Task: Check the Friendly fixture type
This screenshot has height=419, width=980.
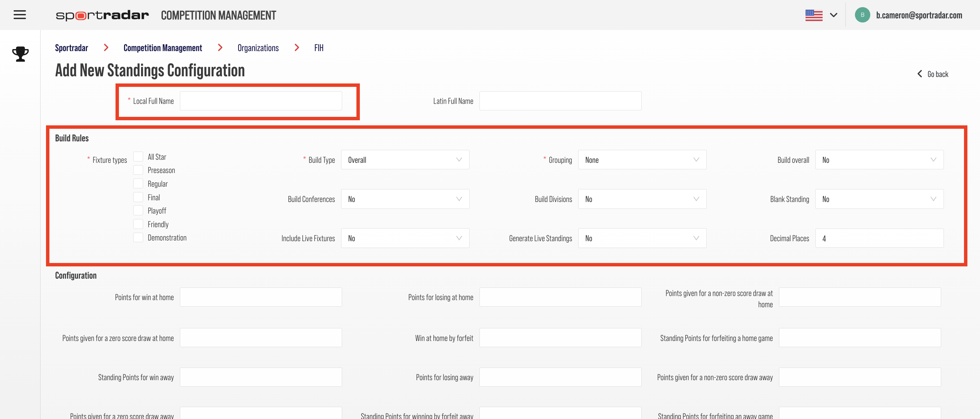Action: (x=138, y=224)
